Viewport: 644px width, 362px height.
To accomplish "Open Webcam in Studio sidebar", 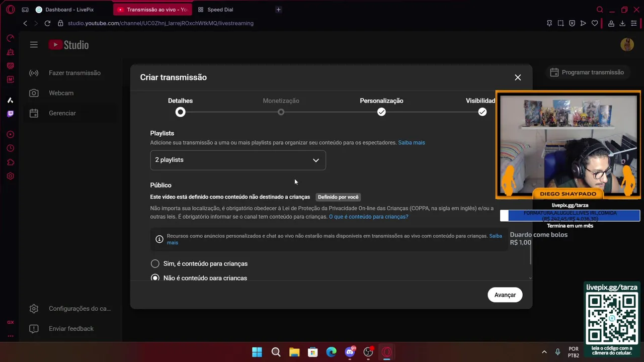I will (x=70, y=93).
